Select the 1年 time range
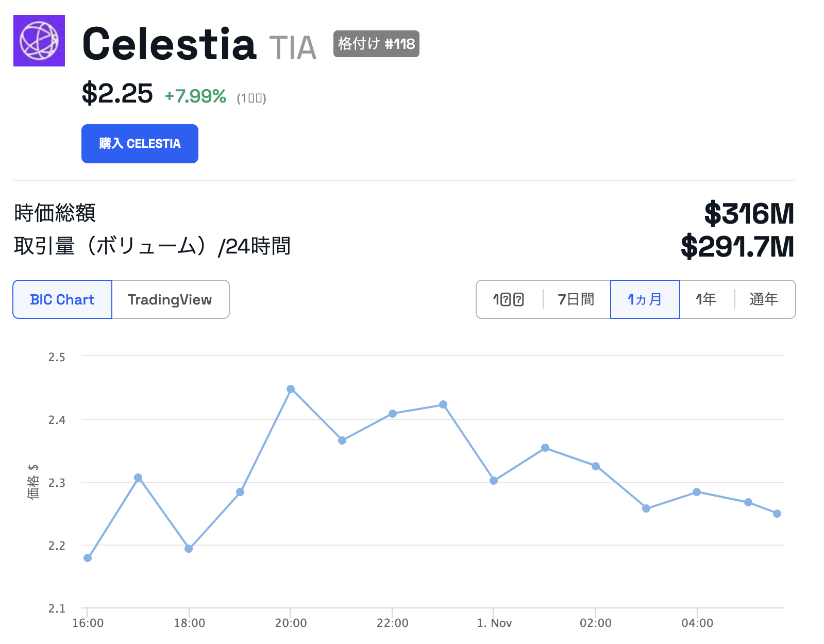The image size is (824, 644). click(706, 299)
